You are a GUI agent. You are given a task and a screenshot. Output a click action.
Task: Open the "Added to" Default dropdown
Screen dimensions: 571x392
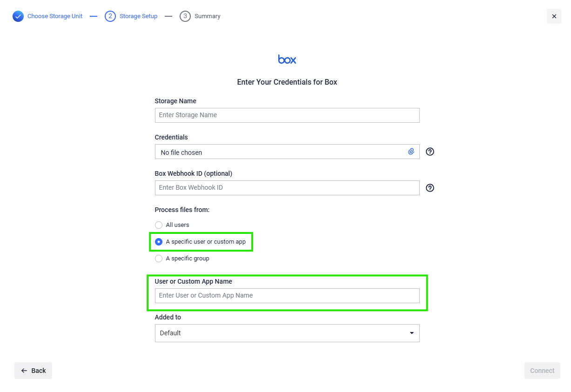click(287, 333)
